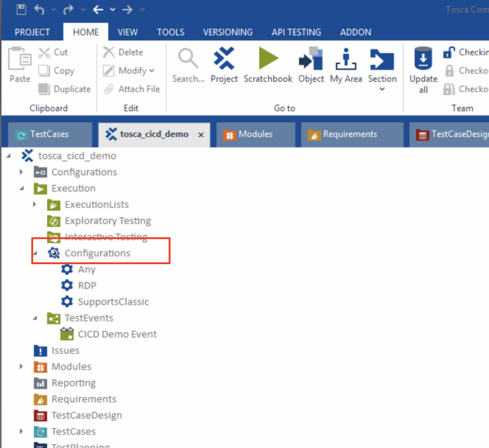Click Delete in the Edit group

(x=123, y=52)
